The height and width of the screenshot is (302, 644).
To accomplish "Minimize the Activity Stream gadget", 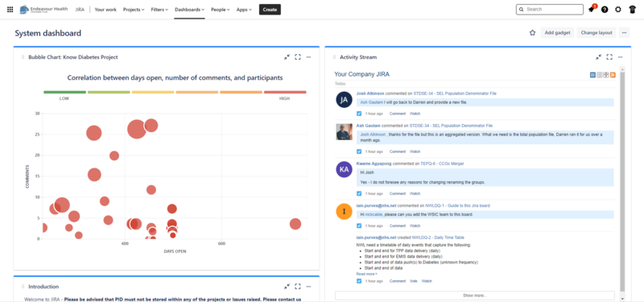I will coord(598,57).
